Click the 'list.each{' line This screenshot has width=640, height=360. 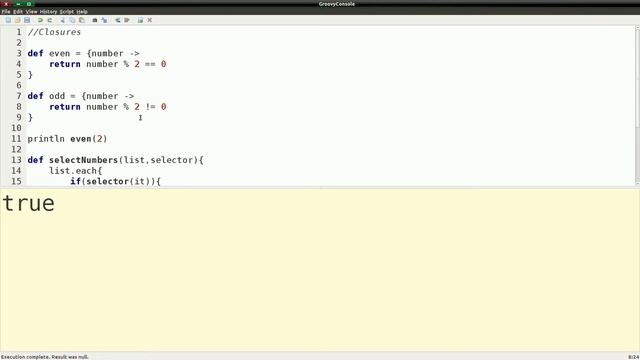pos(76,171)
